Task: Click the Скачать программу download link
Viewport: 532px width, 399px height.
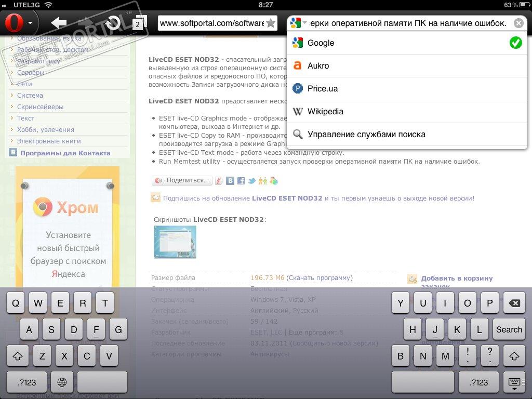Action: tap(320, 278)
